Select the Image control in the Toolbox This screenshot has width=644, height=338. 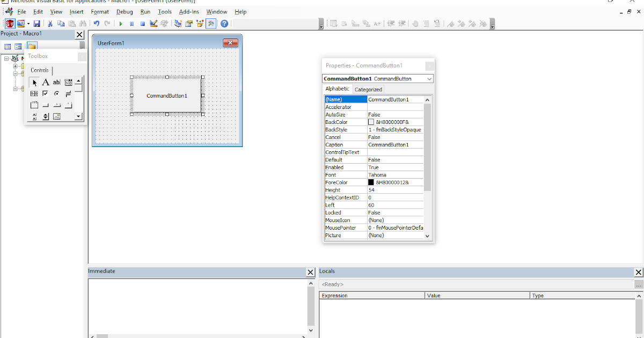56,116
